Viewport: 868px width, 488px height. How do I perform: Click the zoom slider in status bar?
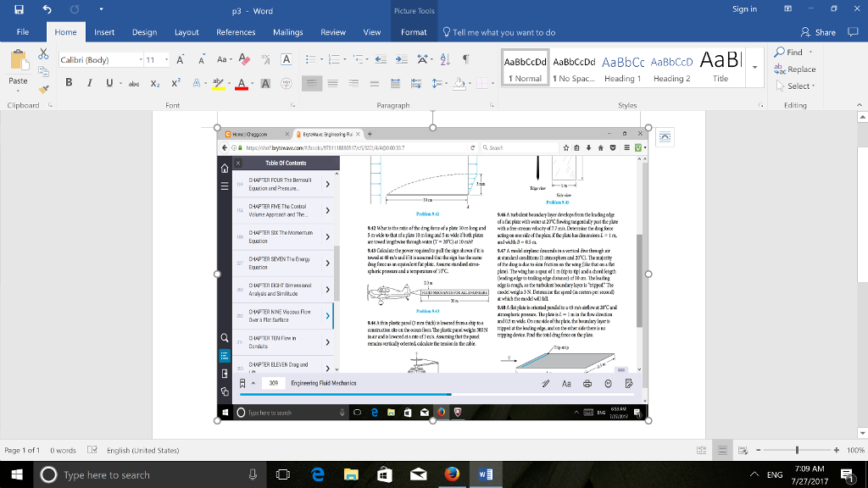tap(796, 451)
